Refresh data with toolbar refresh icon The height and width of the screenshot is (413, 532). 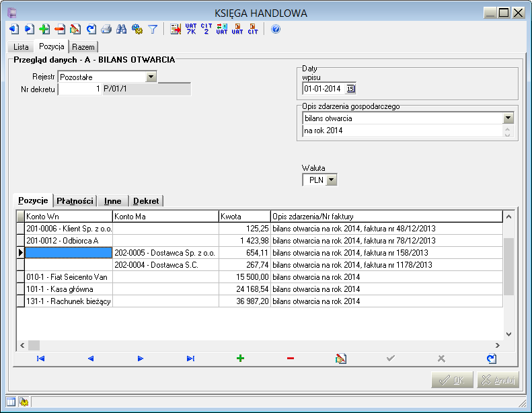point(91,29)
